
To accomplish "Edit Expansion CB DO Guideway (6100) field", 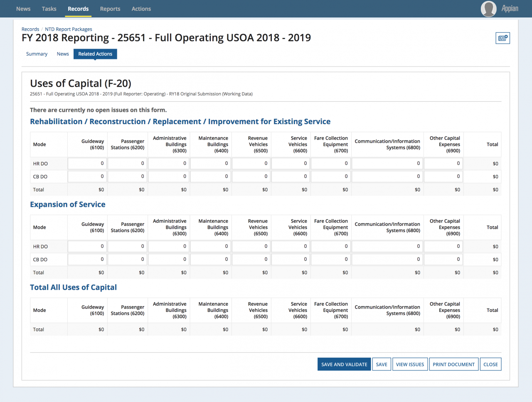I will pyautogui.click(x=87, y=259).
